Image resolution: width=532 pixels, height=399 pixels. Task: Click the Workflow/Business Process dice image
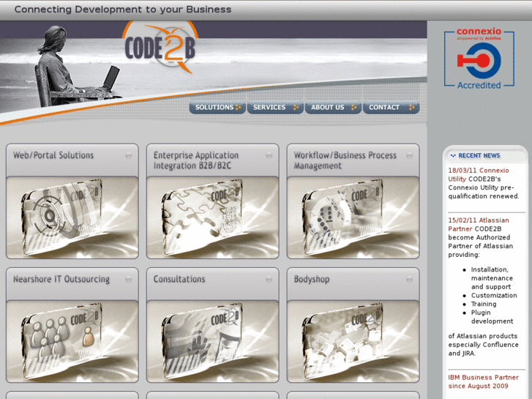(353, 217)
